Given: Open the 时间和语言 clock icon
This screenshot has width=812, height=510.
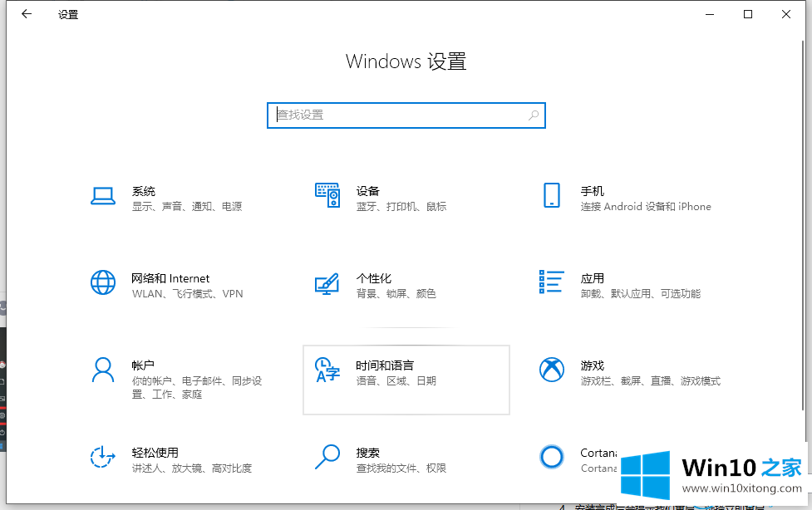Looking at the screenshot, I should click(327, 370).
